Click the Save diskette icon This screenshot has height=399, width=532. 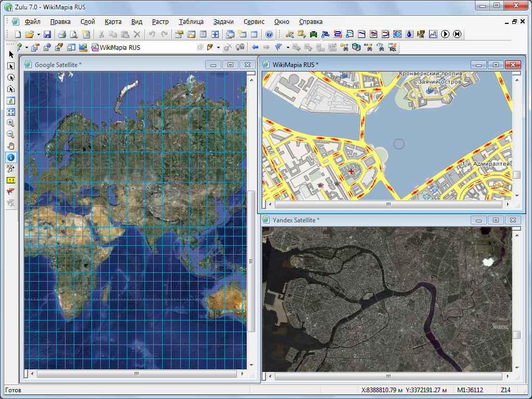[x=47, y=34]
